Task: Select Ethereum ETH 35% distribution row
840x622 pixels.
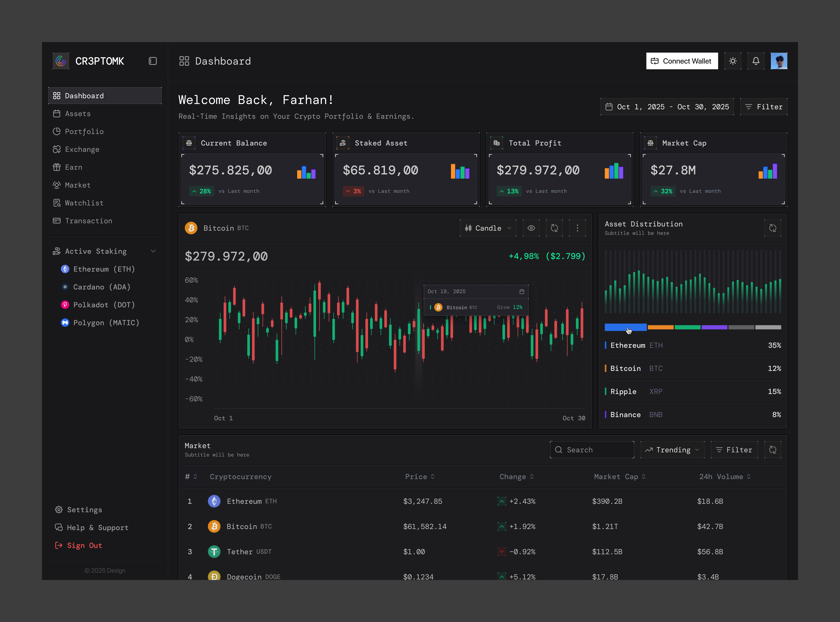Action: tap(693, 345)
